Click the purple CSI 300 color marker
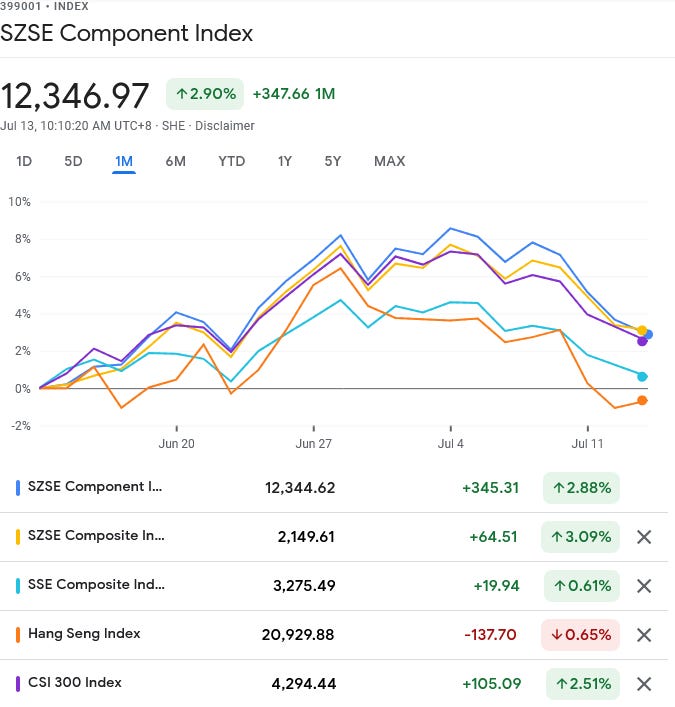 click(18, 684)
